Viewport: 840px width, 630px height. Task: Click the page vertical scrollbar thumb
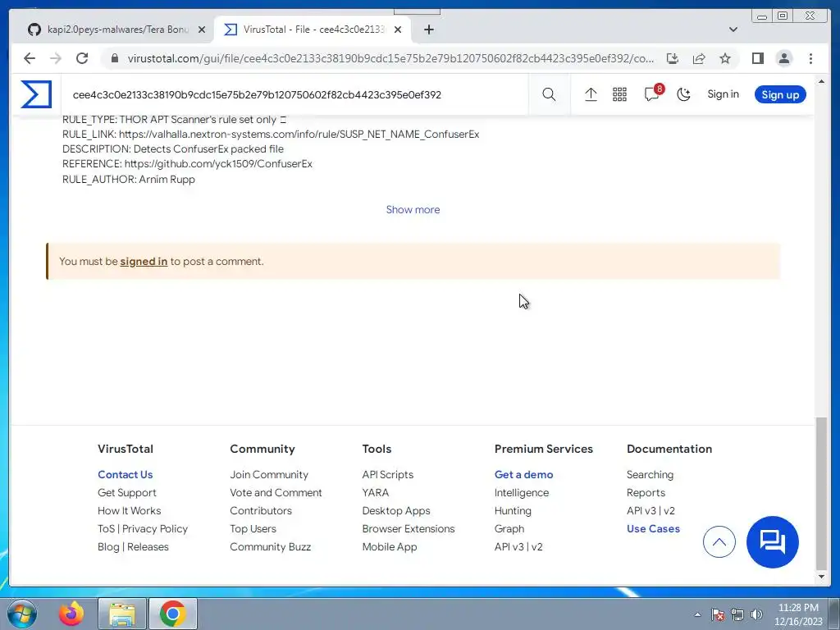pos(821,493)
